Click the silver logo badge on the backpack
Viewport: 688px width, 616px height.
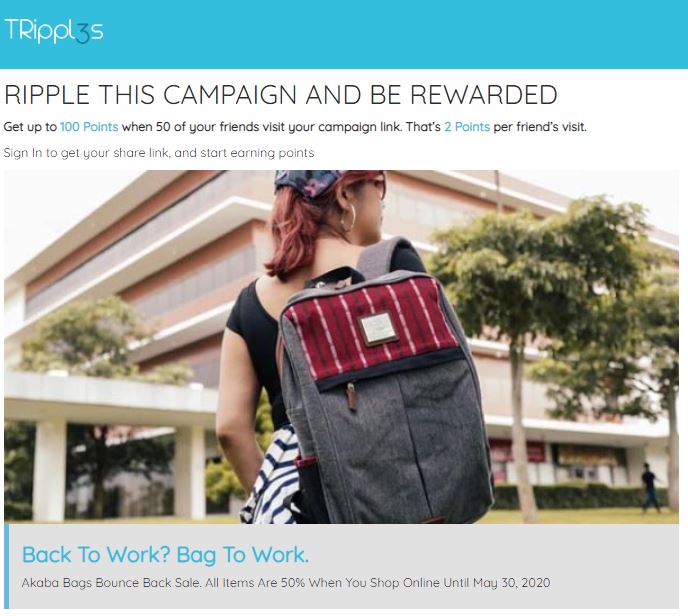(378, 328)
